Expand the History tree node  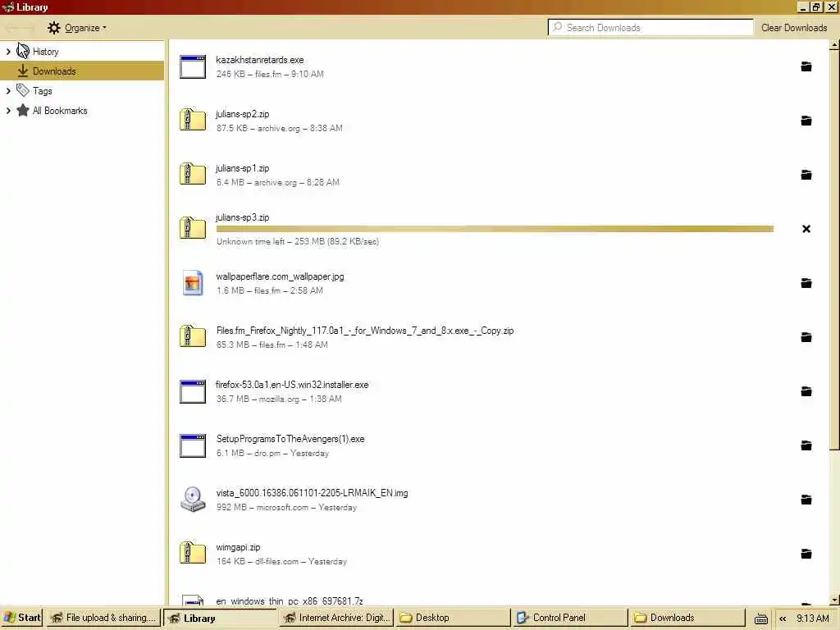(8, 52)
